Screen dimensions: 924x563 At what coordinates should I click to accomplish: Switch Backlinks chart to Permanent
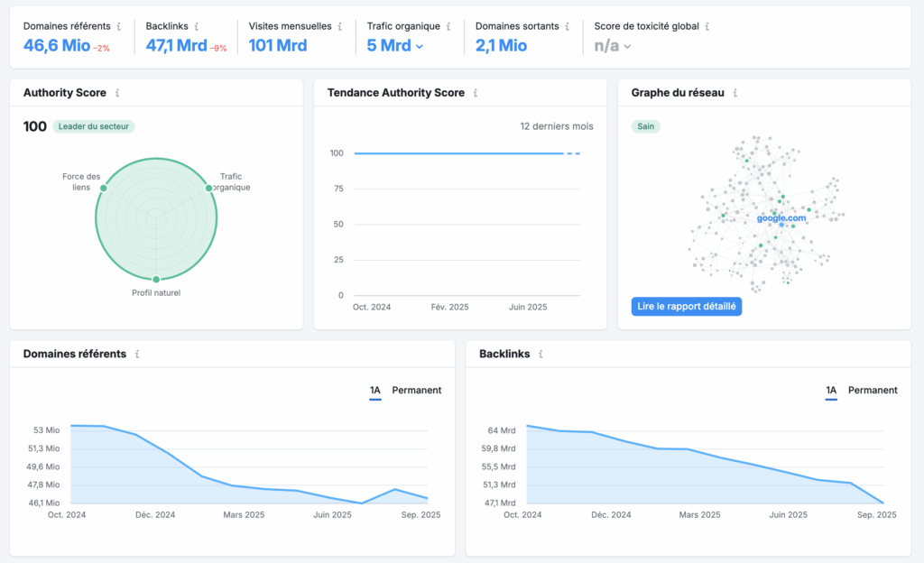873,391
